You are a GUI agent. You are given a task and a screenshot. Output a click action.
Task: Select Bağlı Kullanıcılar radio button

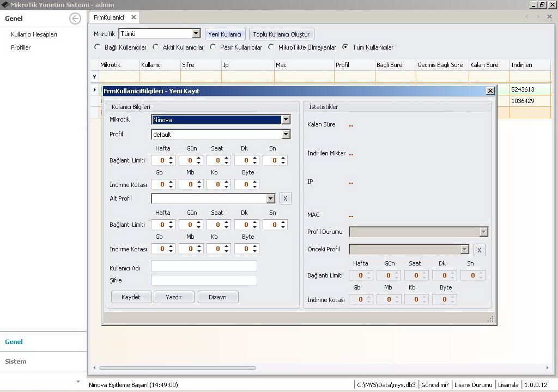(x=97, y=47)
